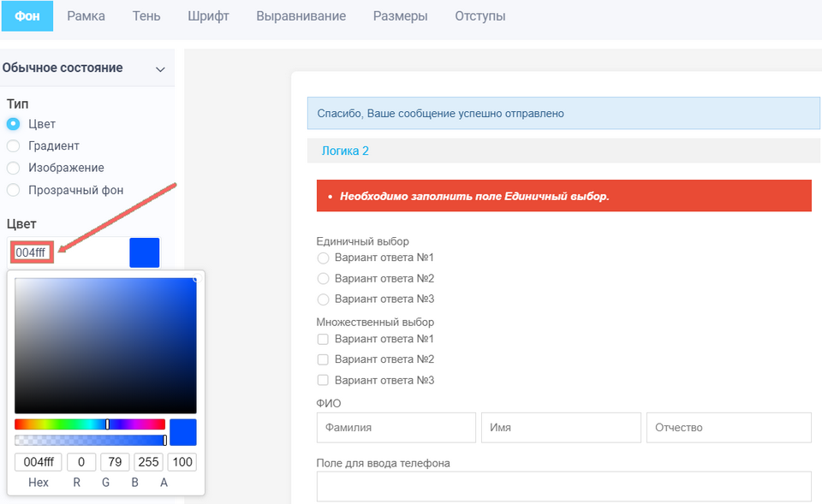Click the Hex input in color picker
The image size is (822, 504).
click(x=38, y=462)
